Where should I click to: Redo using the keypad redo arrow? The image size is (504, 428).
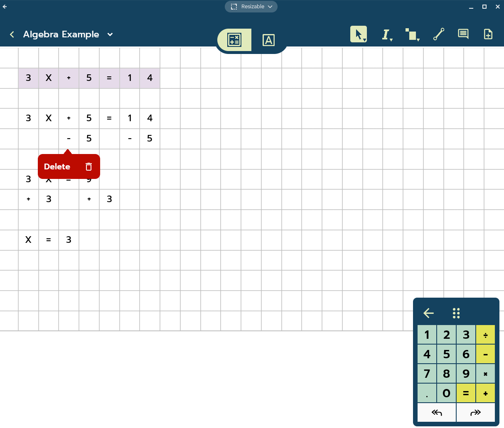pos(475,413)
